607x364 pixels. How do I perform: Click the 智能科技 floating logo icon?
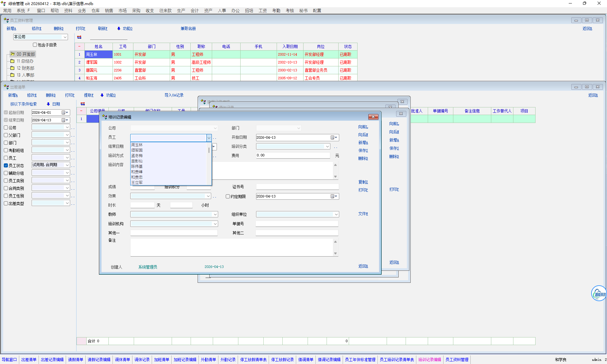598,294
